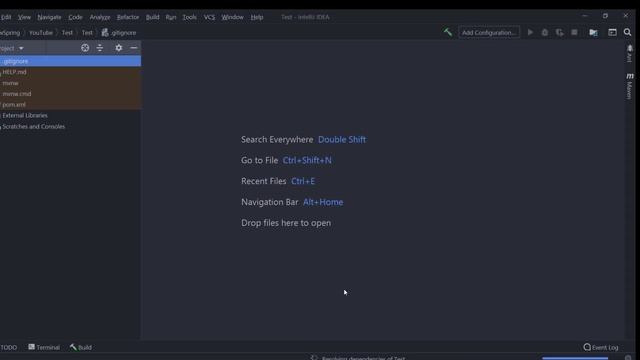Open the Event Log
The height and width of the screenshot is (360, 640).
click(601, 347)
